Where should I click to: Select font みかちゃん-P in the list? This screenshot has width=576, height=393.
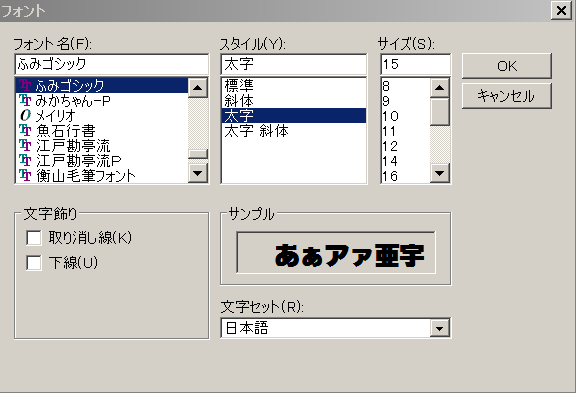(x=102, y=100)
